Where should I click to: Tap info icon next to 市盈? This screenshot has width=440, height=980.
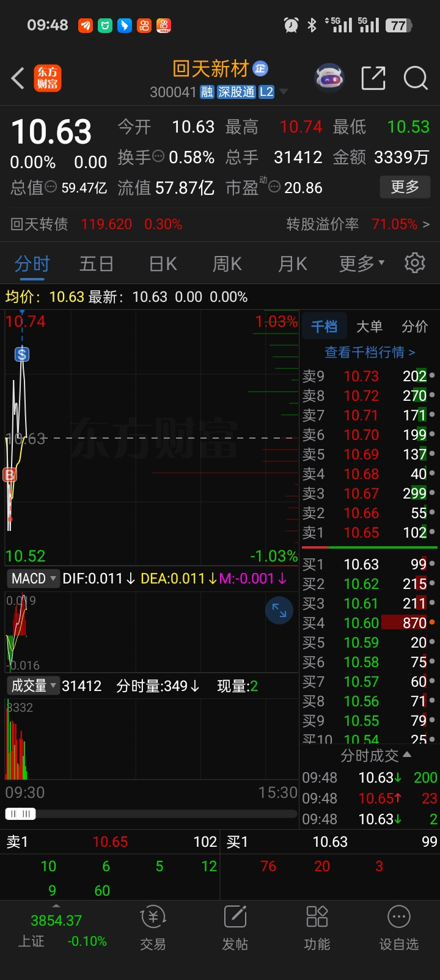[x=274, y=187]
